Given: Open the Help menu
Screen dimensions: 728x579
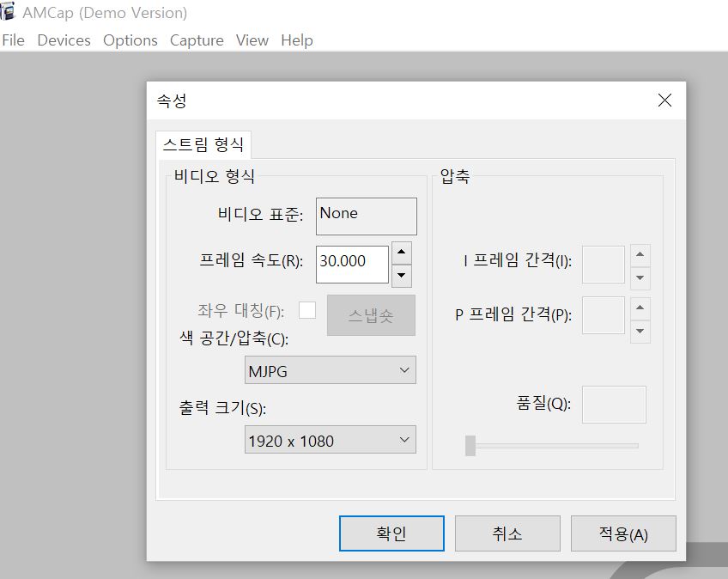Looking at the screenshot, I should tap(297, 40).
